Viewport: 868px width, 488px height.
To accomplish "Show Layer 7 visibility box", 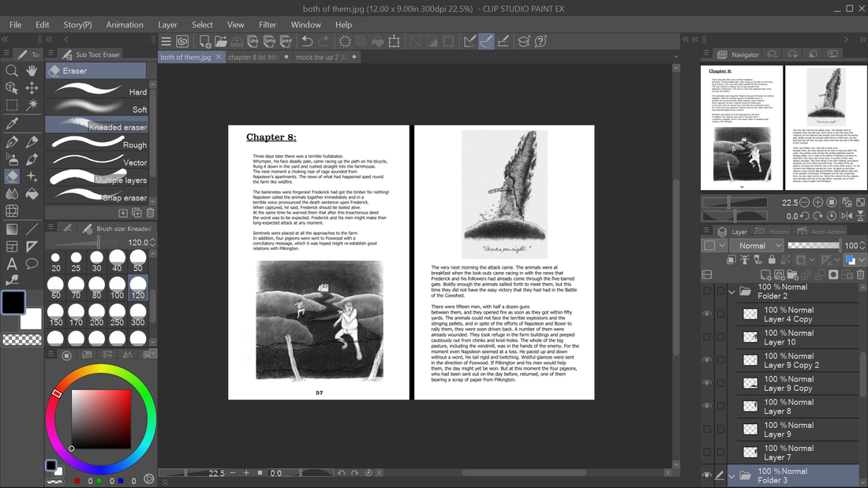I will point(707,453).
